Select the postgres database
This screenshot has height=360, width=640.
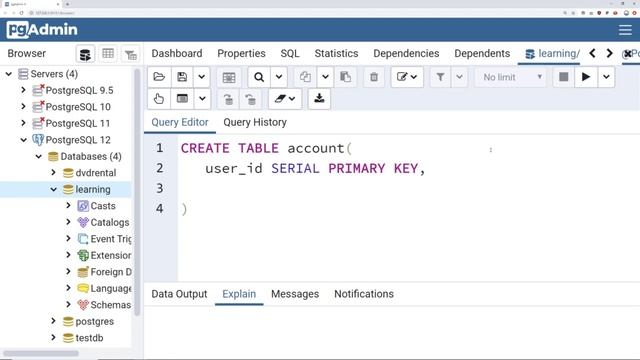pyautogui.click(x=94, y=322)
